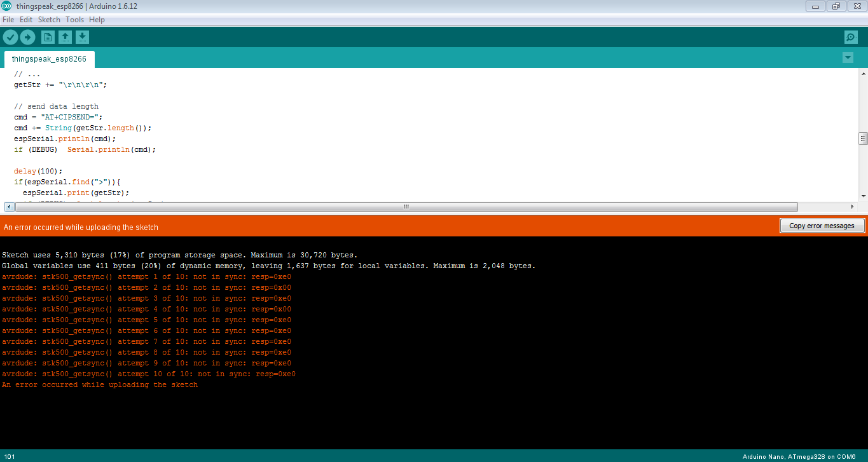Click the 'Global variables use 411 bytes' line
This screenshot has height=462, width=868.
coord(268,266)
